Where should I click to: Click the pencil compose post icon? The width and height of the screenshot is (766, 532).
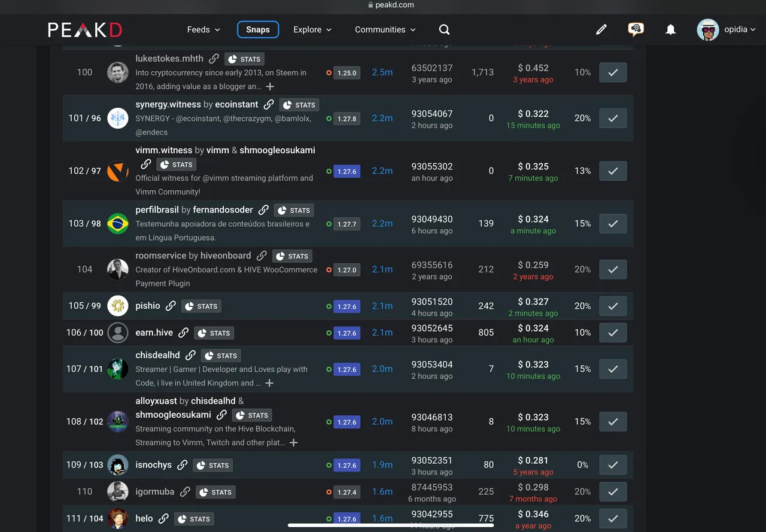601,29
